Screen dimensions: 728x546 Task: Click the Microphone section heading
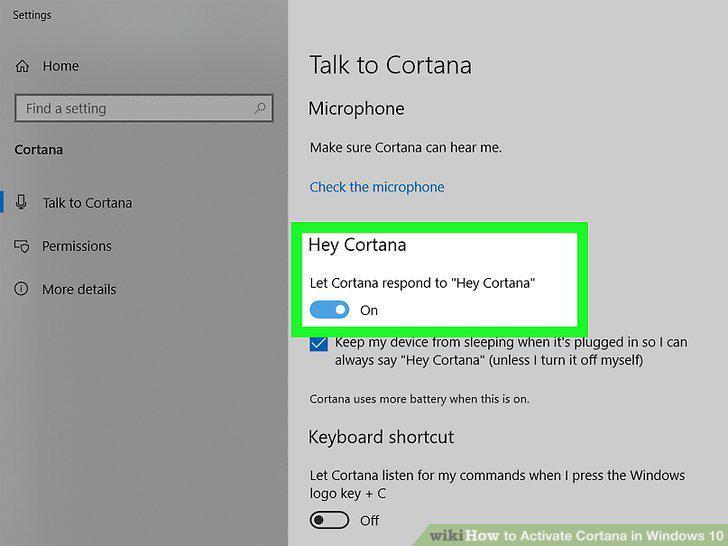[x=356, y=109]
